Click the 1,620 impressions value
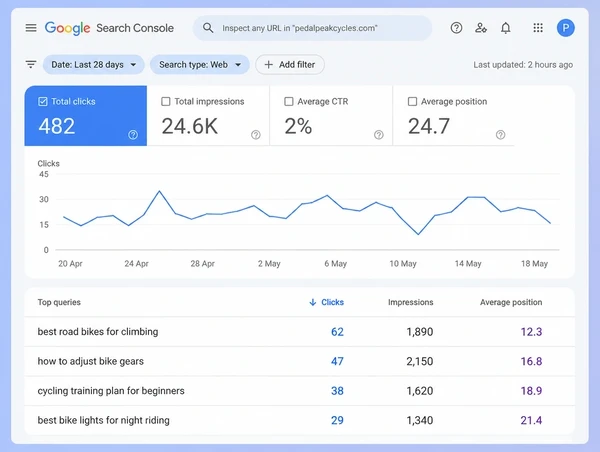The image size is (600, 452). [420, 391]
